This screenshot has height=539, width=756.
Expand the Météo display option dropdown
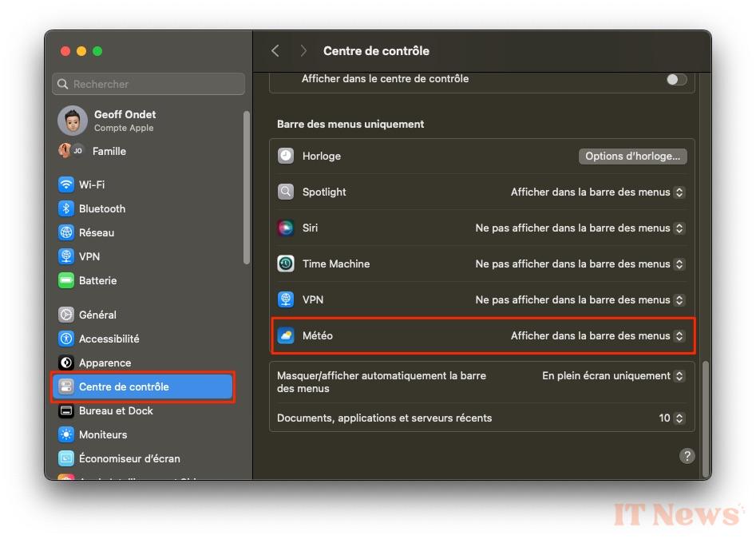tap(598, 336)
